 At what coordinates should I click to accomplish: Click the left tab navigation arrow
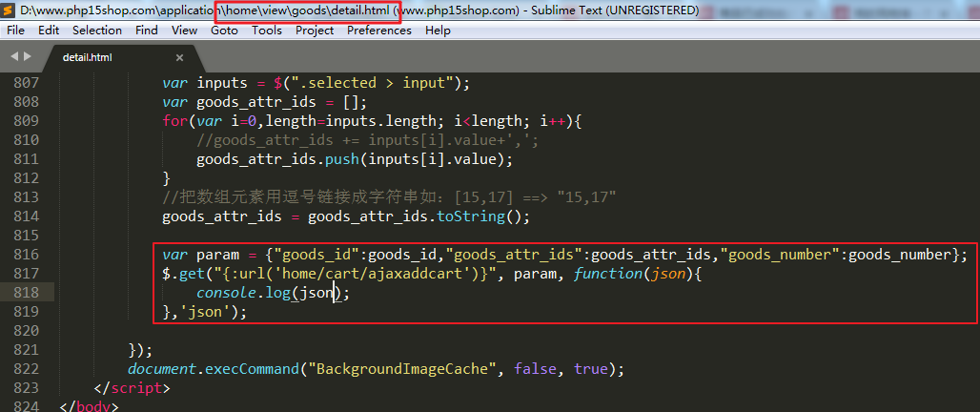pos(14,56)
